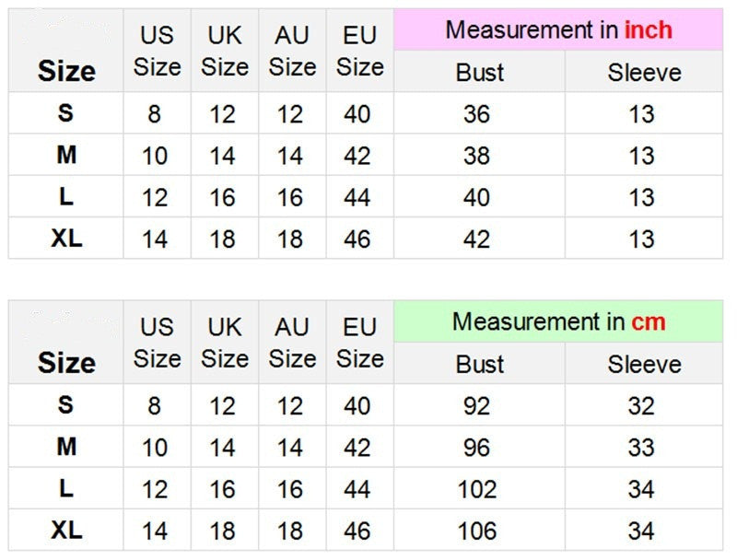This screenshot has width=737, height=560.
Task: Click bust value 106 for size XL
Action: [x=477, y=531]
